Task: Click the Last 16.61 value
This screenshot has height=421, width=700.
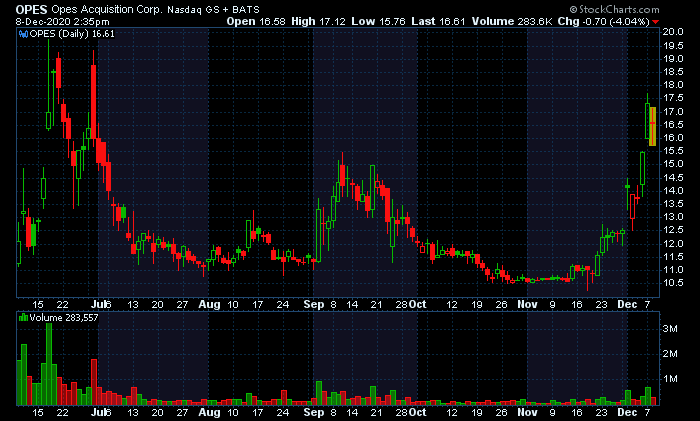Action: pyautogui.click(x=438, y=21)
